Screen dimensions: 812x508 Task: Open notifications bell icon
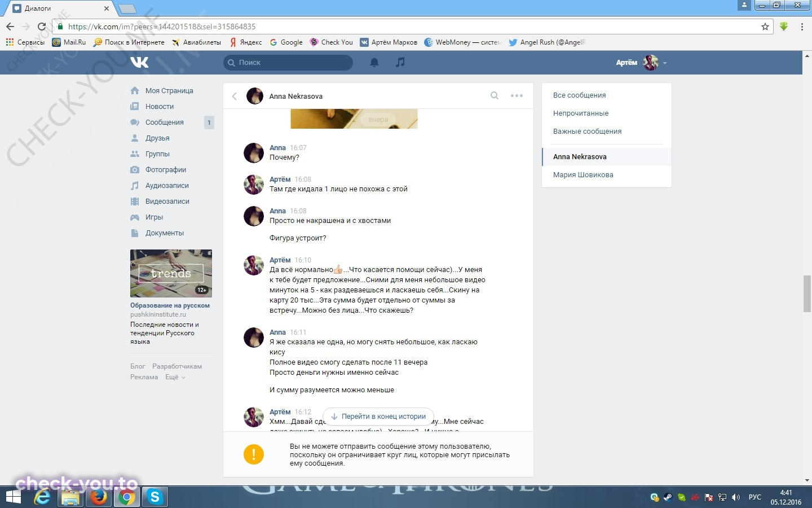click(374, 62)
